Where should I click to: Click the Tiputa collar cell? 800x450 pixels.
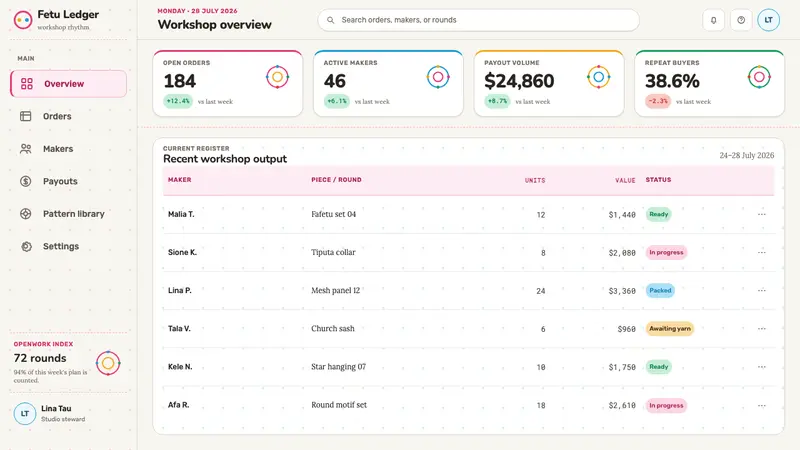click(x=333, y=253)
